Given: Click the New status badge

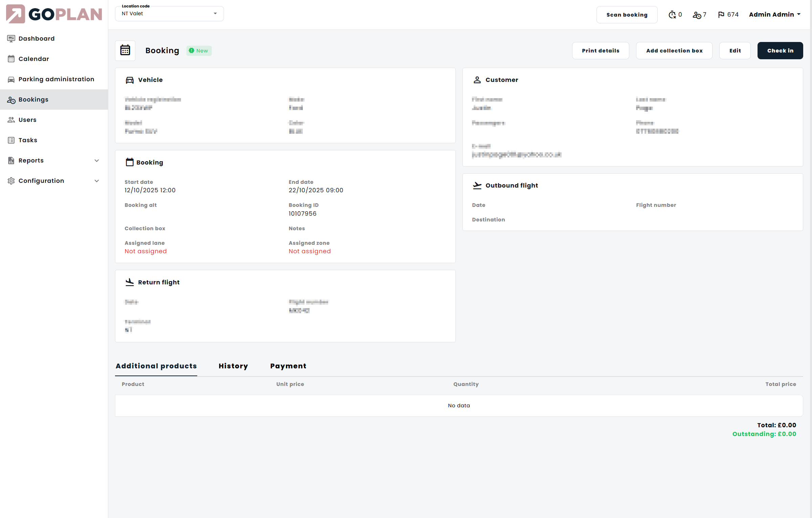Looking at the screenshot, I should click(x=199, y=50).
